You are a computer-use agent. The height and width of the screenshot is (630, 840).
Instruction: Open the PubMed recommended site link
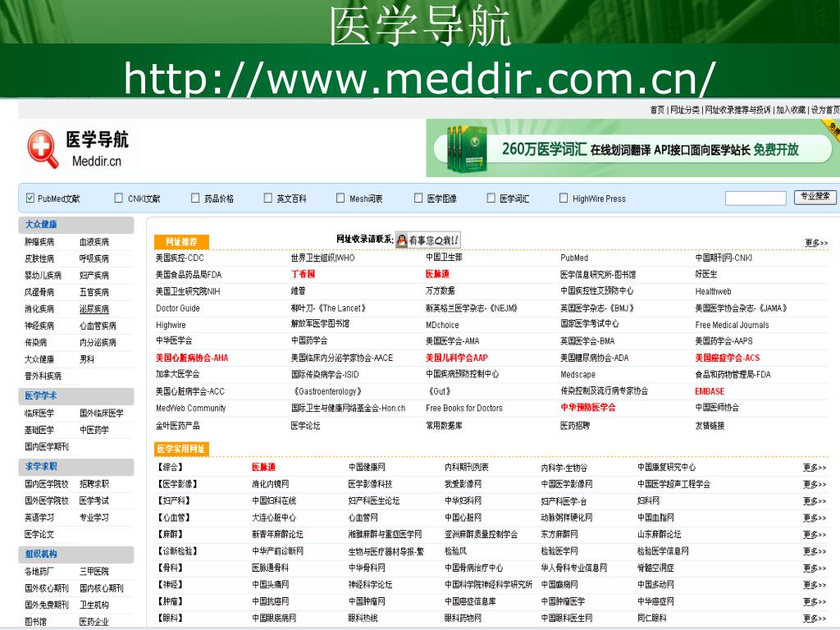(574, 258)
